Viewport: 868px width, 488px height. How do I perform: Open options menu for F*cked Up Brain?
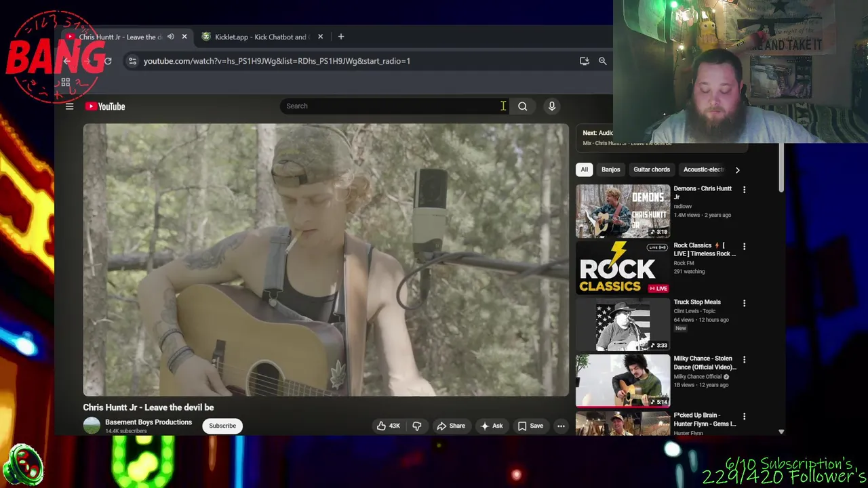[744, 417]
